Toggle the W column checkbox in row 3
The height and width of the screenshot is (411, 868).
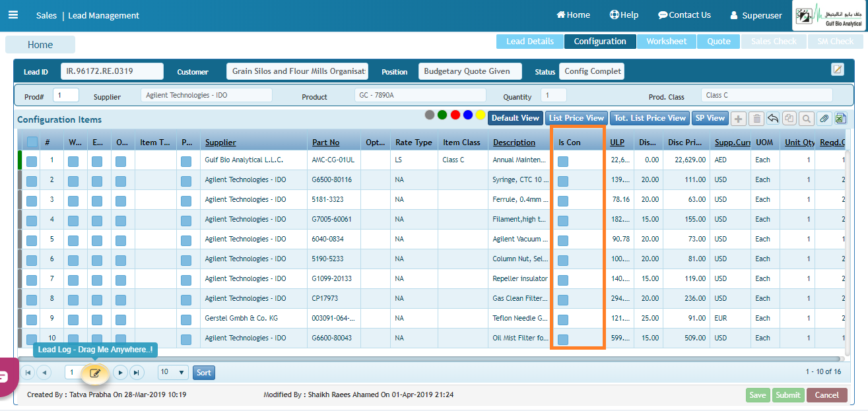pos(73,200)
